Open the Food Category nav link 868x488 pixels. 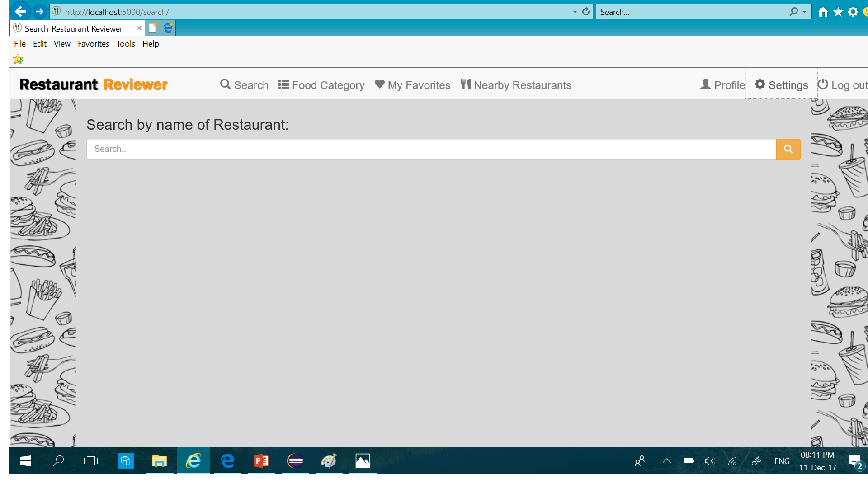point(321,85)
